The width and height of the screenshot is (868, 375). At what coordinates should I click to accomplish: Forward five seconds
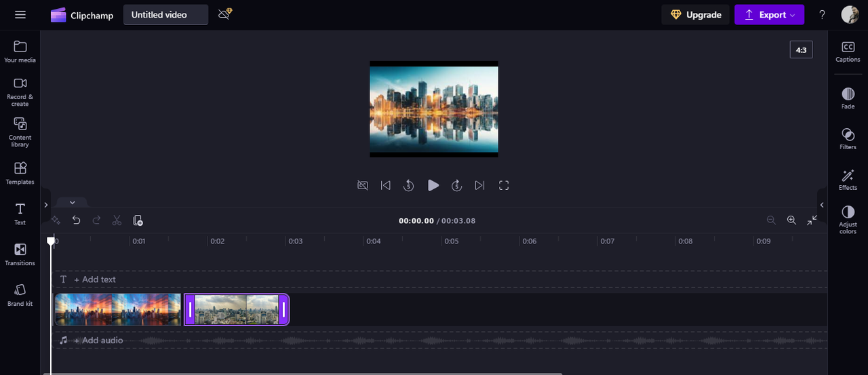[457, 185]
